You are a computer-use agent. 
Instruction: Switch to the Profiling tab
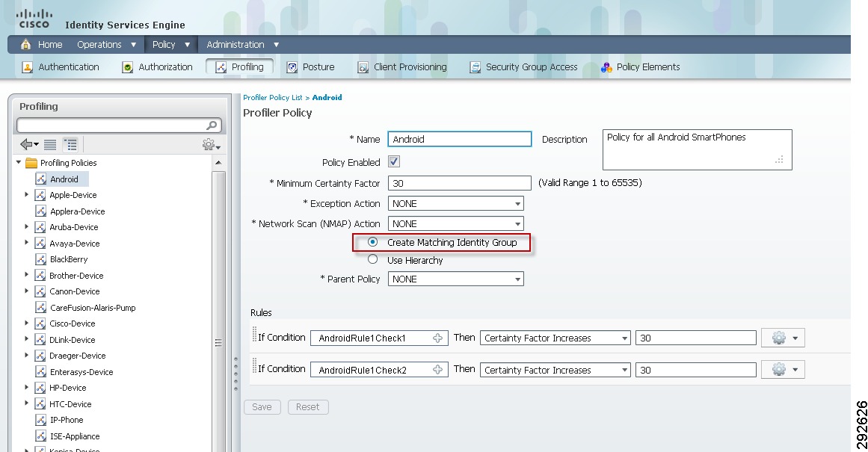pos(240,67)
